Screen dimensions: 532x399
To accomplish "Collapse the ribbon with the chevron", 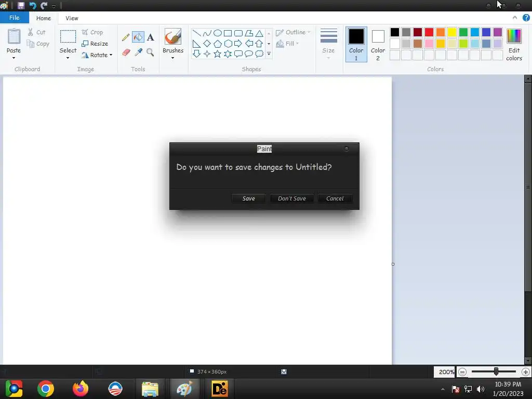I will click(x=515, y=18).
